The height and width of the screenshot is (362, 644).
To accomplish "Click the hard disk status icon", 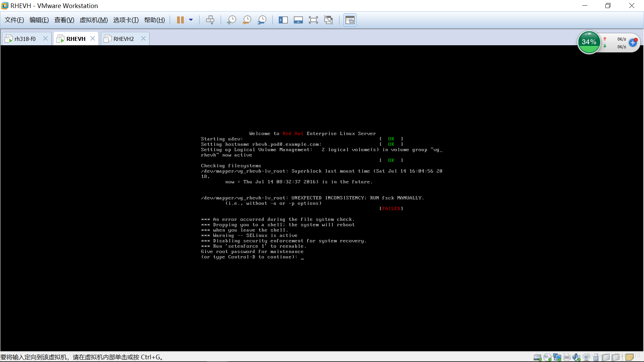I will [537, 357].
